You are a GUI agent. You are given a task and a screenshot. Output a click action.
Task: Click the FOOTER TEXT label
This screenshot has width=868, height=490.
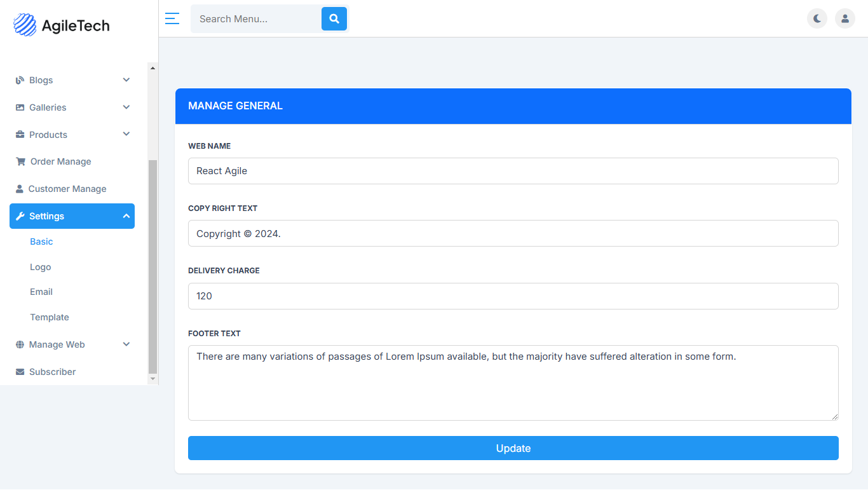(214, 334)
